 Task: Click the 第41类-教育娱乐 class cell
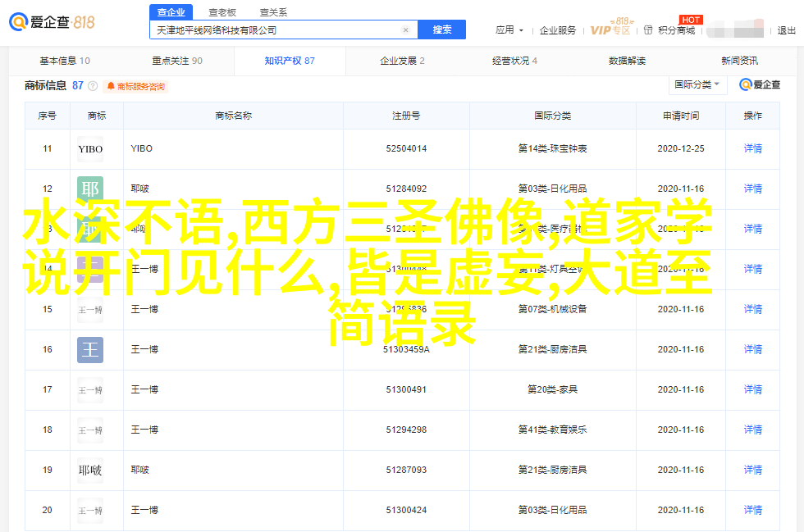click(553, 430)
